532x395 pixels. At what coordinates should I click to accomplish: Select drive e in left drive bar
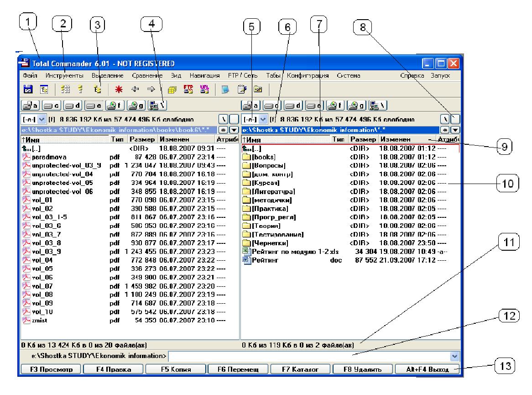94,105
